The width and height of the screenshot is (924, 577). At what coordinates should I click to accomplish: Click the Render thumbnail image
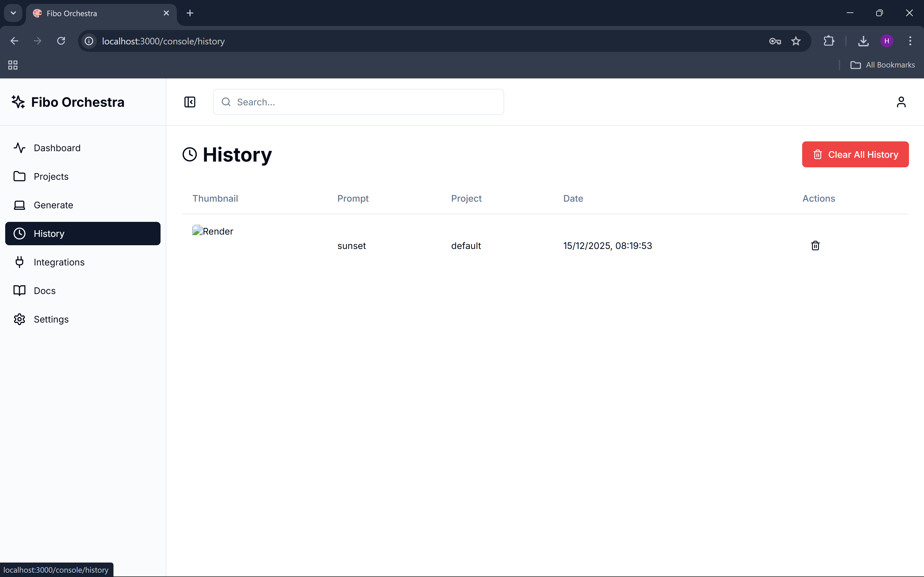[213, 231]
